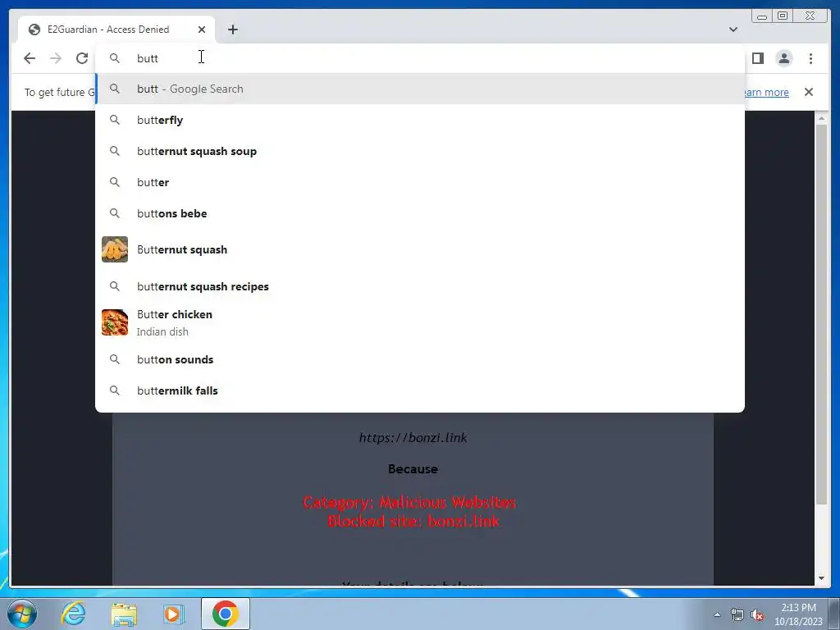
Task: Open Windows Media Player from the taskbar
Action: pyautogui.click(x=174, y=614)
